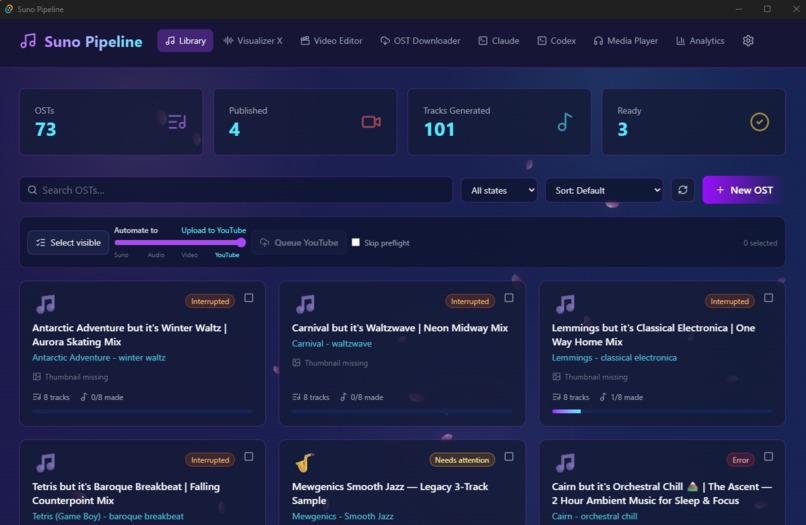This screenshot has height=525, width=806.
Task: Click the search magnifier icon
Action: point(32,190)
